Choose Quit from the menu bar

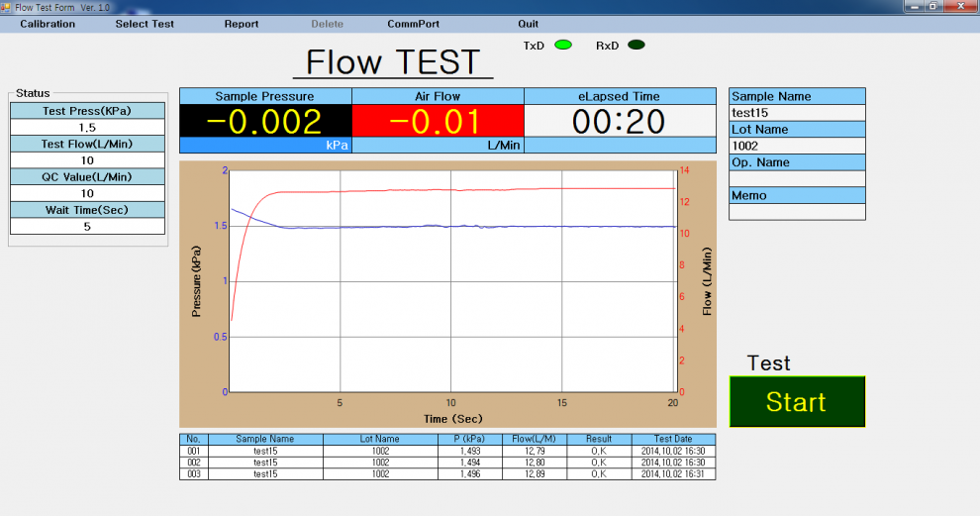[x=529, y=24]
